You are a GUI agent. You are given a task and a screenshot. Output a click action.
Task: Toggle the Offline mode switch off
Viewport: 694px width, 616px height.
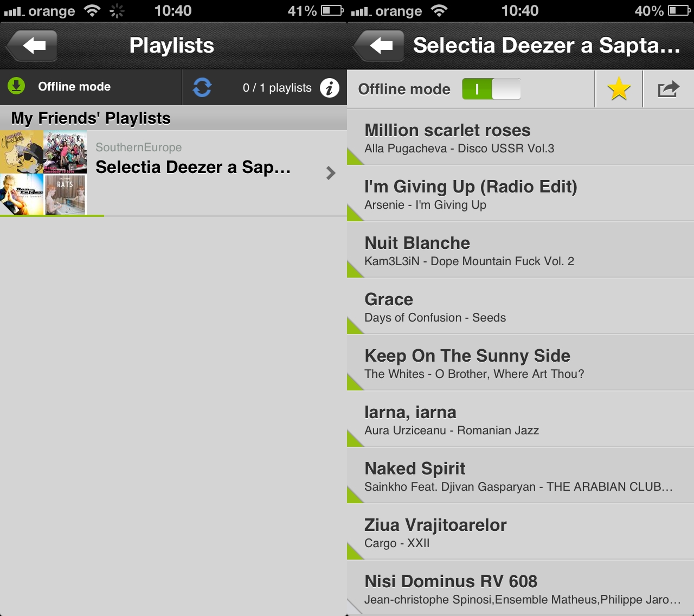491,89
